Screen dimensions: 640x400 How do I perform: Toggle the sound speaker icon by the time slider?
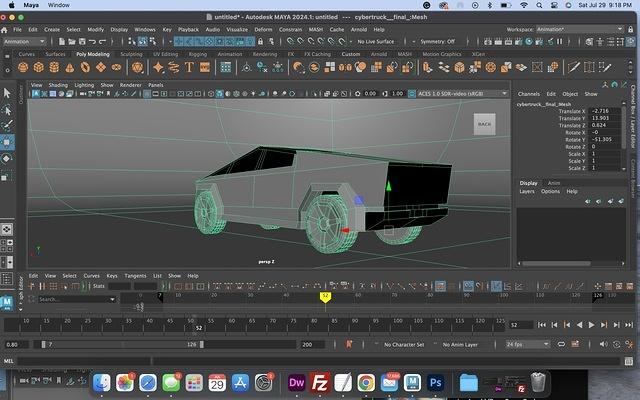[x=603, y=344]
